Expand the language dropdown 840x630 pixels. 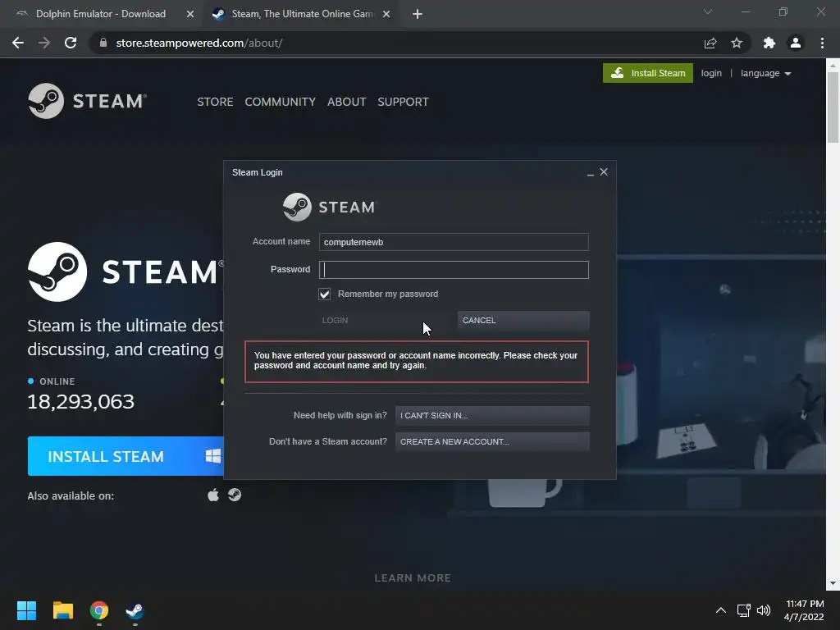pos(765,73)
